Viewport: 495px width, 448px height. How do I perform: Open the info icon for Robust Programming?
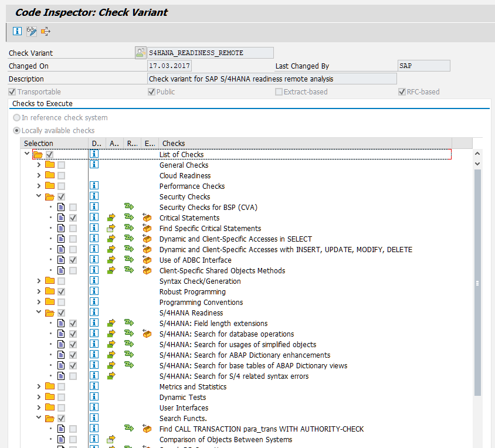[x=94, y=291]
